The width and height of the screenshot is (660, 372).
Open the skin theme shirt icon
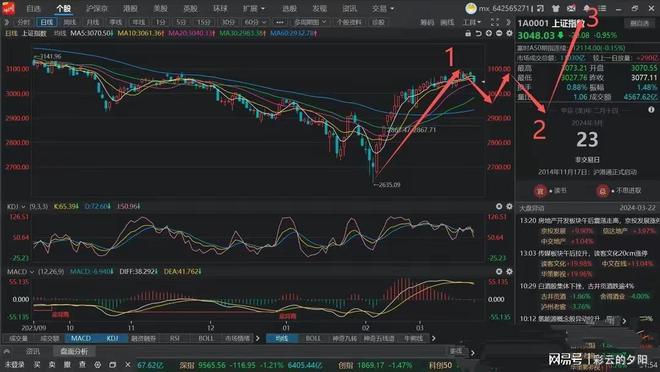pos(556,8)
